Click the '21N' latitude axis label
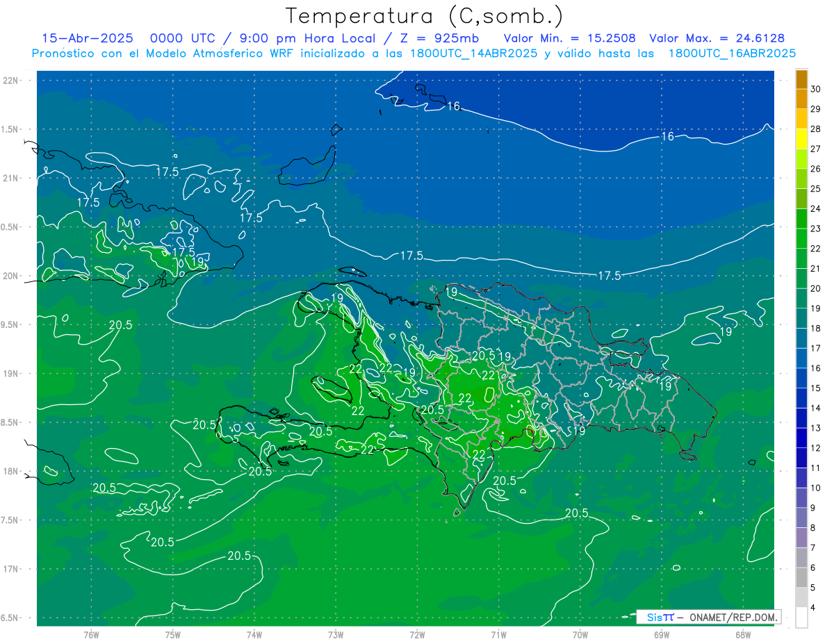 coord(11,178)
